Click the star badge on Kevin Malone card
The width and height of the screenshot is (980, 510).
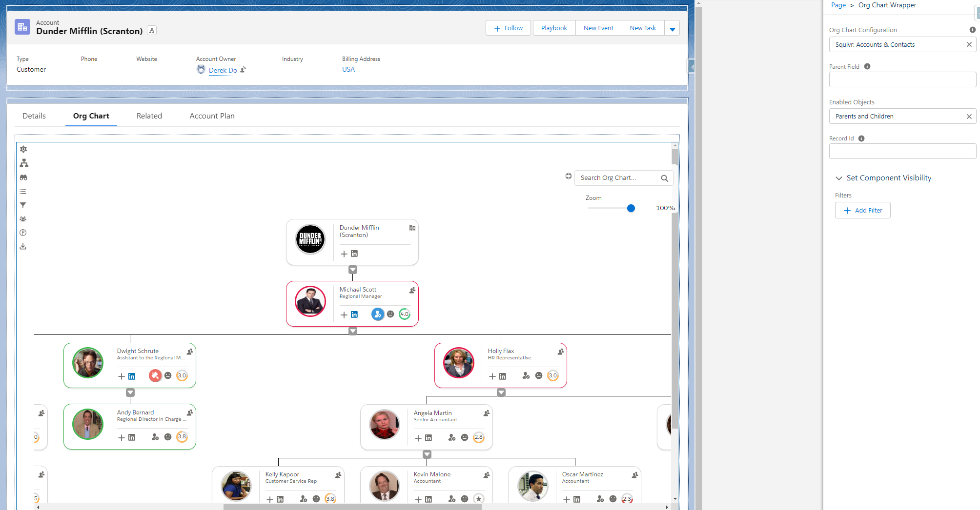point(479,499)
